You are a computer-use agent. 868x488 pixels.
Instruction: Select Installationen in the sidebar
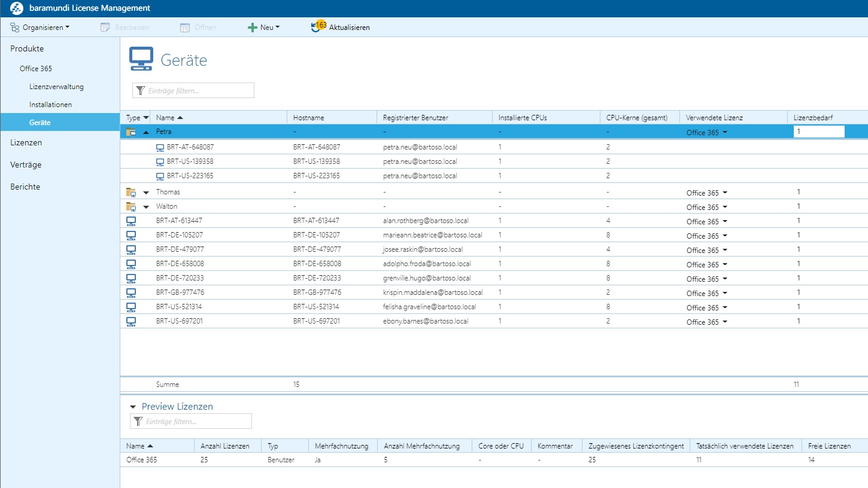(50, 105)
